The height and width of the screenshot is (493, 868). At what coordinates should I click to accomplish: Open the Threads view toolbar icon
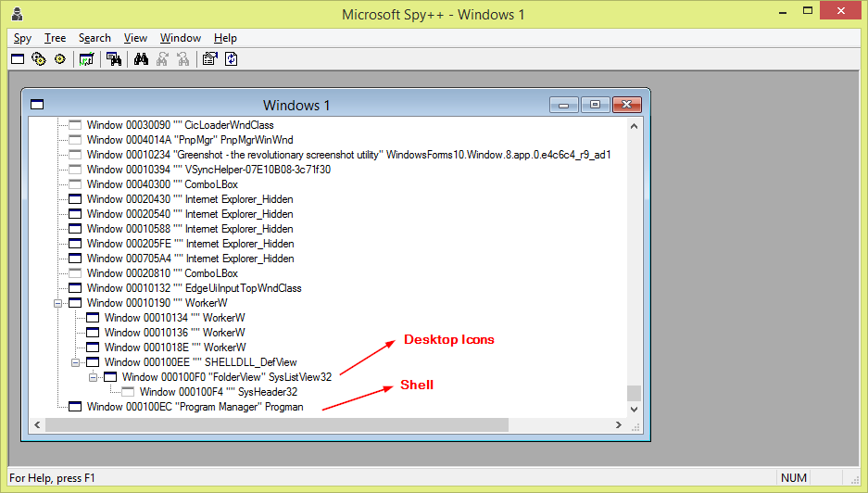click(x=60, y=58)
